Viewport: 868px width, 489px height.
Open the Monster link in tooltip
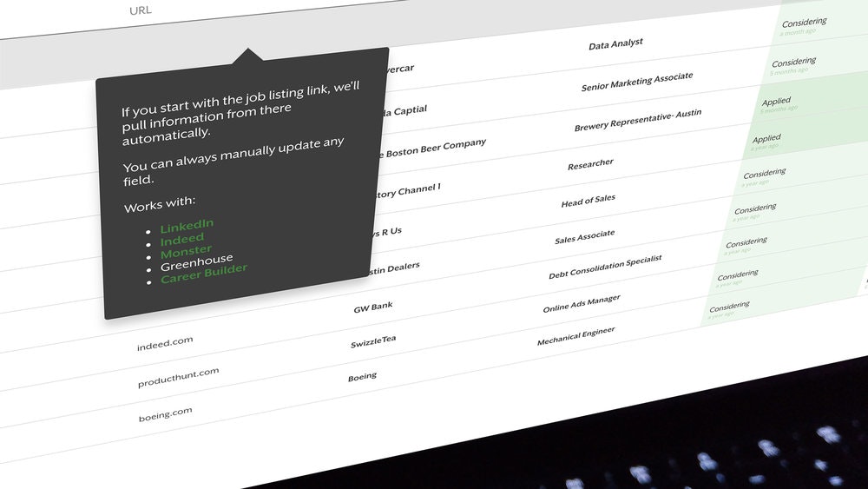(186, 253)
